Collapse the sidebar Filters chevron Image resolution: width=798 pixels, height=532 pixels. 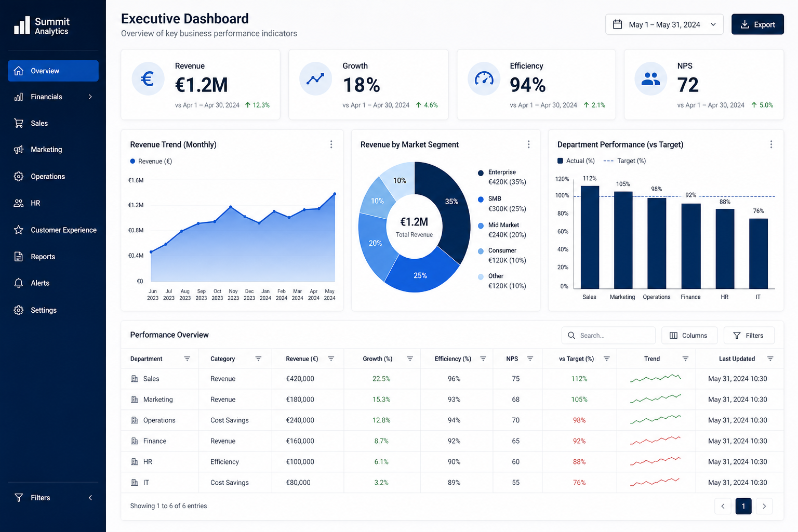[x=90, y=498]
